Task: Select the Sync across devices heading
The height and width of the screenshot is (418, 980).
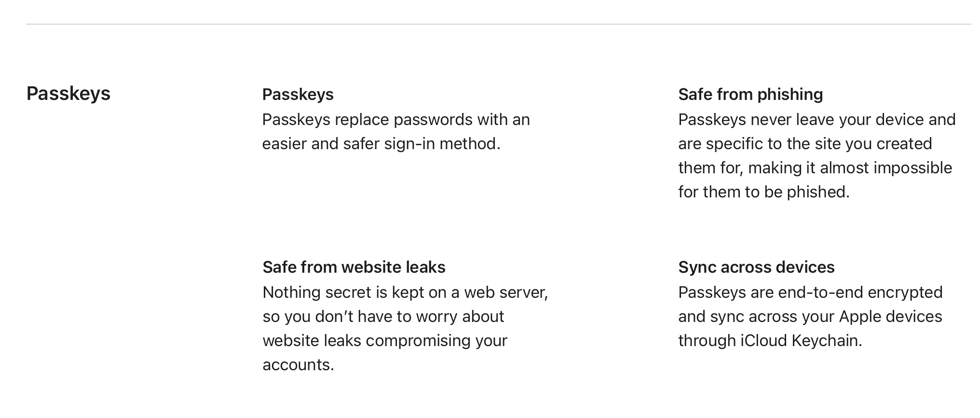Action: [756, 267]
